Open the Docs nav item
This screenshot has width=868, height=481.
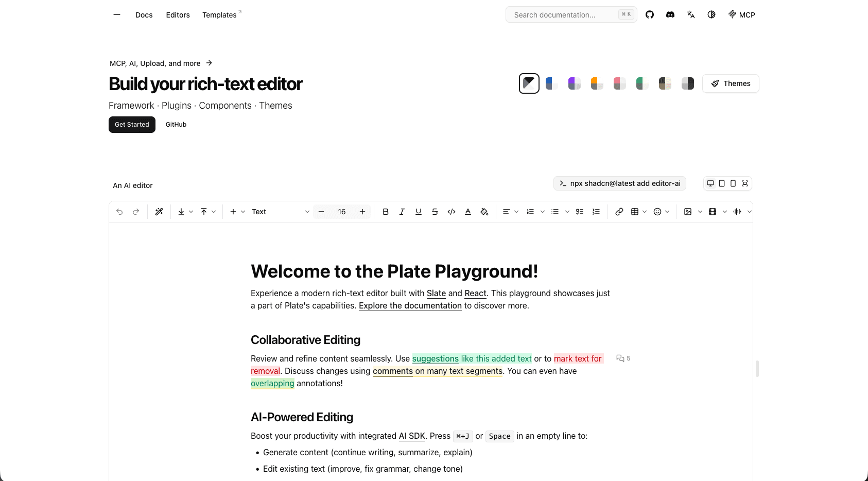coord(144,15)
